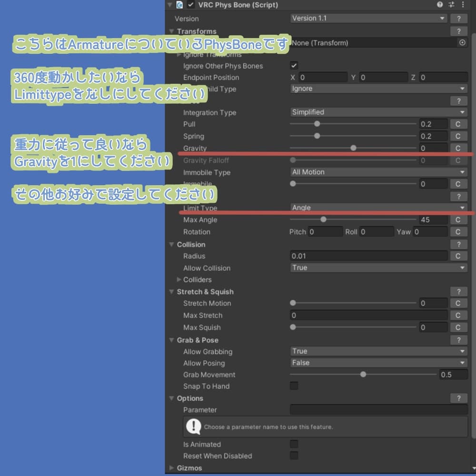Expand the Colliders list

(x=179, y=279)
